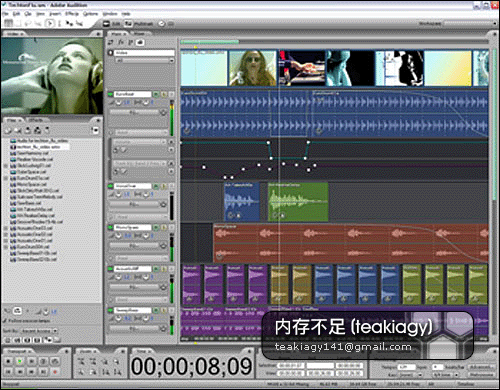The height and width of the screenshot is (390, 500).
Task: Click the green Play button in Transport
Action: [20, 361]
